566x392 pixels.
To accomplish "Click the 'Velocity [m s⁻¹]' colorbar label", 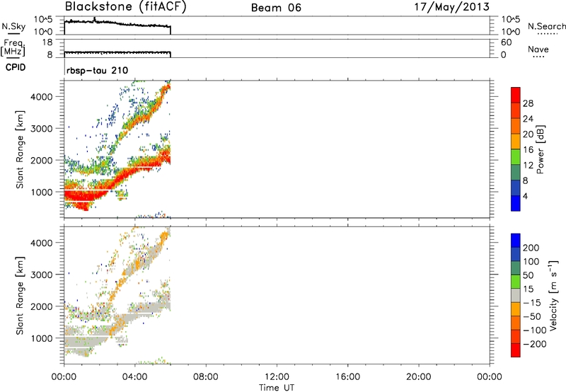I will (x=553, y=296).
